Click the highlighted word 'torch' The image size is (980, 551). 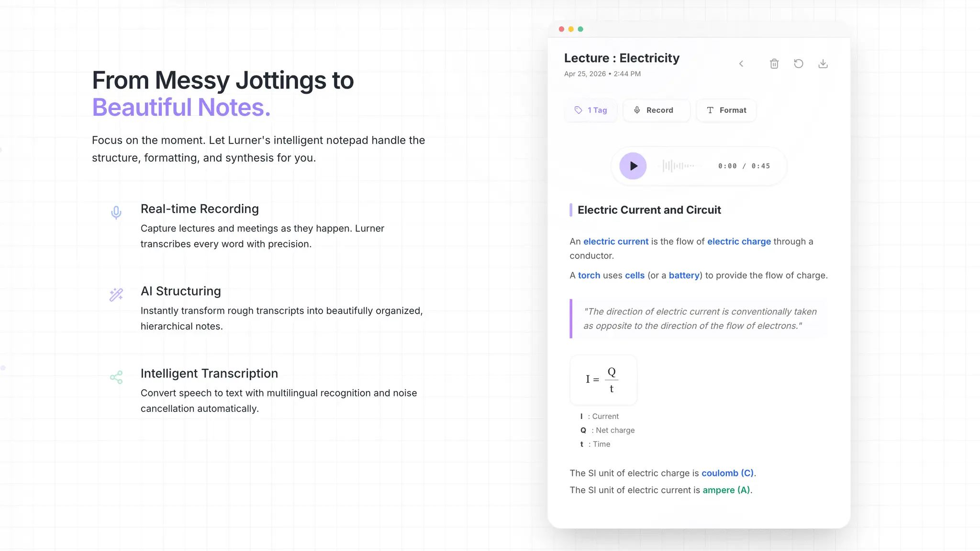click(x=589, y=275)
